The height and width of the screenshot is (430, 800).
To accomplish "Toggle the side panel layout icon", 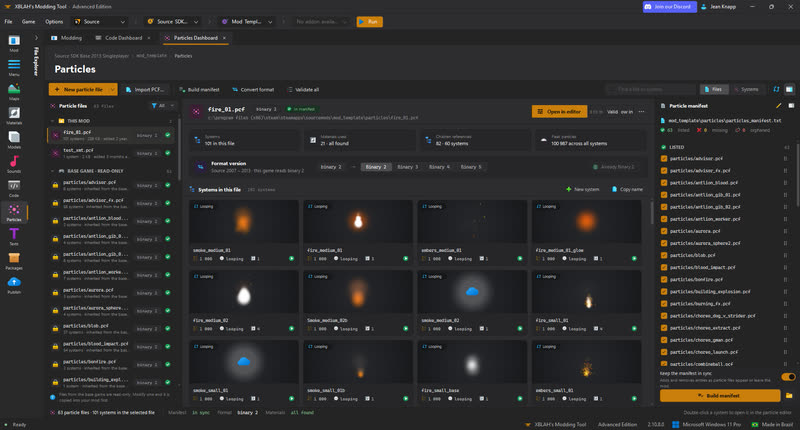I will 789,89.
